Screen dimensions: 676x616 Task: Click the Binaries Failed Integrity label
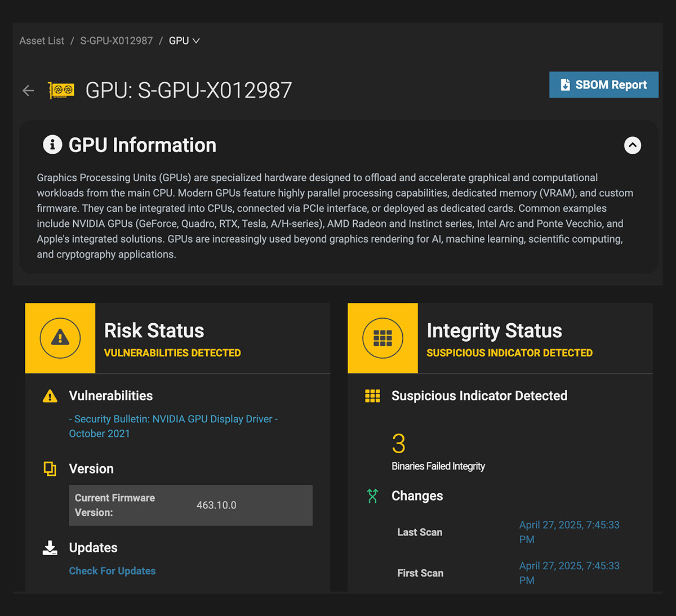[x=438, y=466]
